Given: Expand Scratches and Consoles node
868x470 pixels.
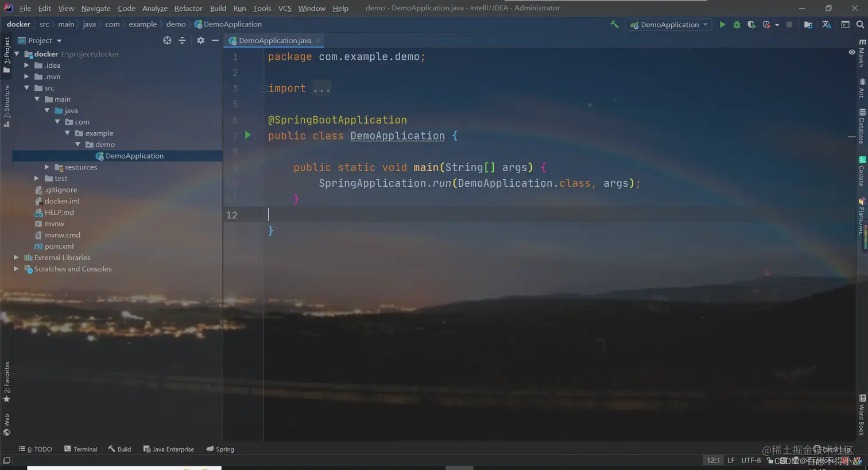Looking at the screenshot, I should [16, 269].
